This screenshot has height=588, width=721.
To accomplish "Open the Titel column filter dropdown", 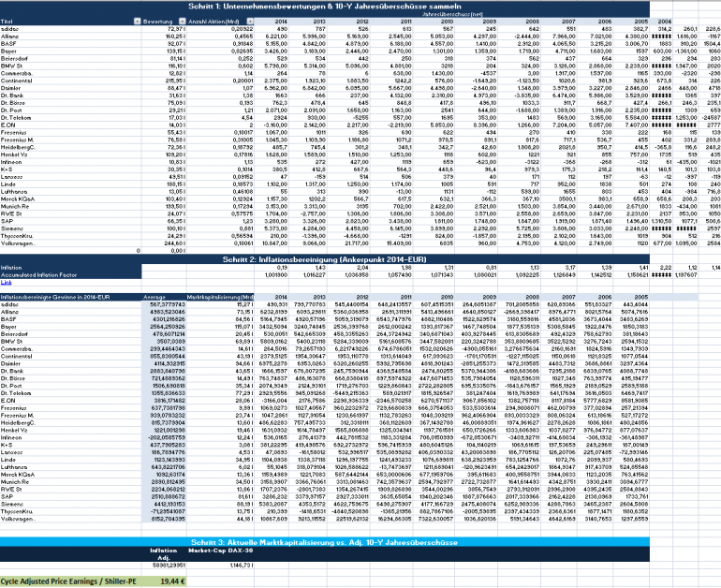I will click(137, 22).
